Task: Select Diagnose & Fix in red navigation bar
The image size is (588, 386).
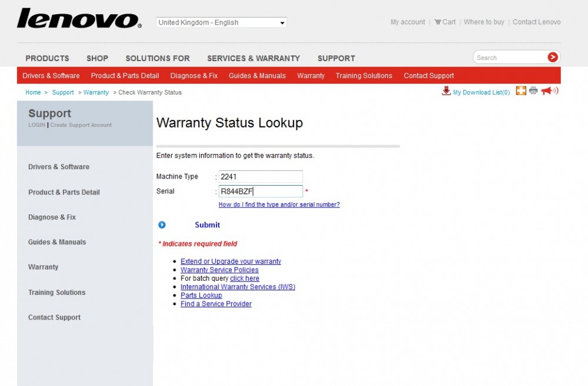Action: click(194, 76)
